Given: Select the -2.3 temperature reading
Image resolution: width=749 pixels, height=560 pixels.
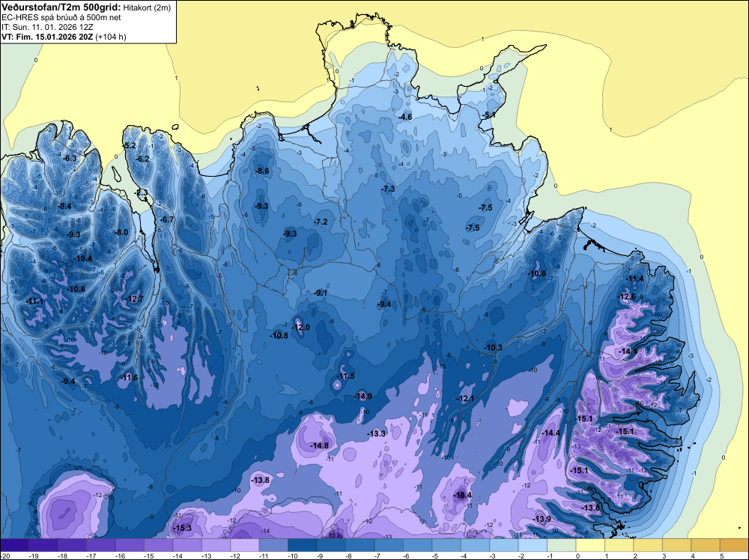Looking at the screenshot, I should pos(141,193).
